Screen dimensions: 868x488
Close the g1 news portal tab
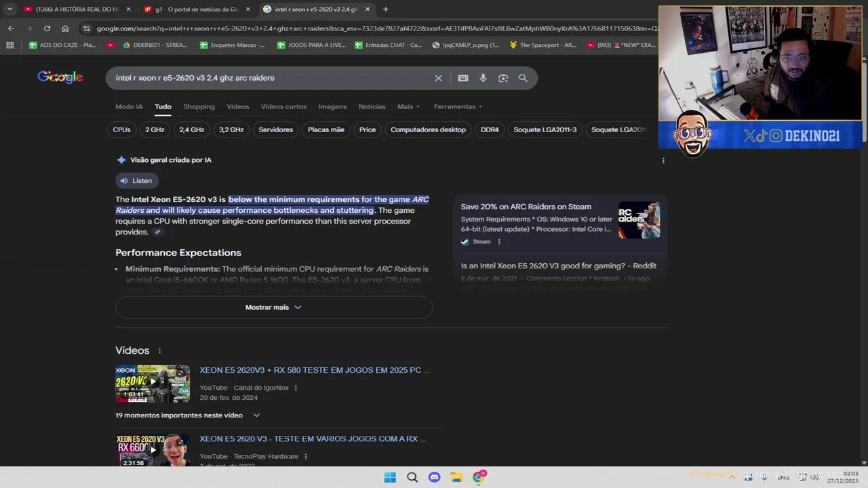[x=248, y=9]
